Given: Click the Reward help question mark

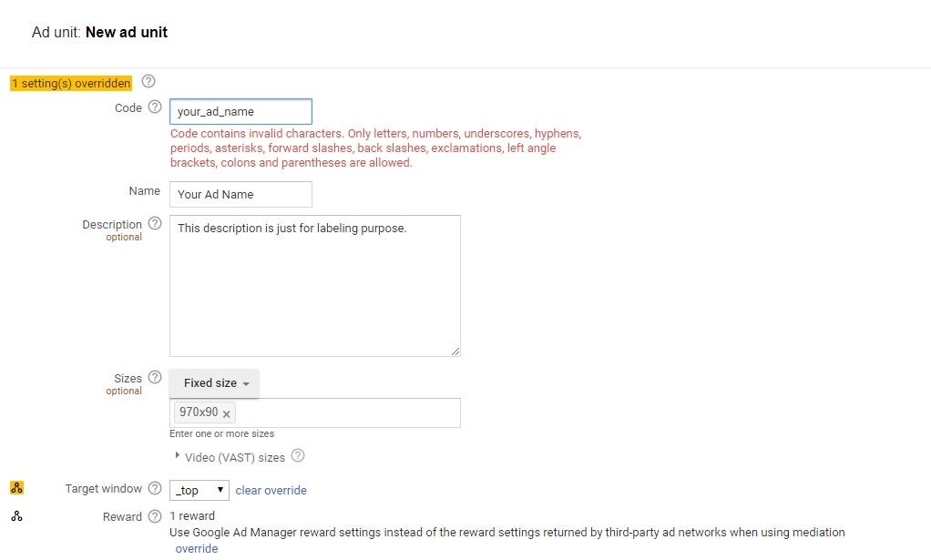Looking at the screenshot, I should 155,516.
